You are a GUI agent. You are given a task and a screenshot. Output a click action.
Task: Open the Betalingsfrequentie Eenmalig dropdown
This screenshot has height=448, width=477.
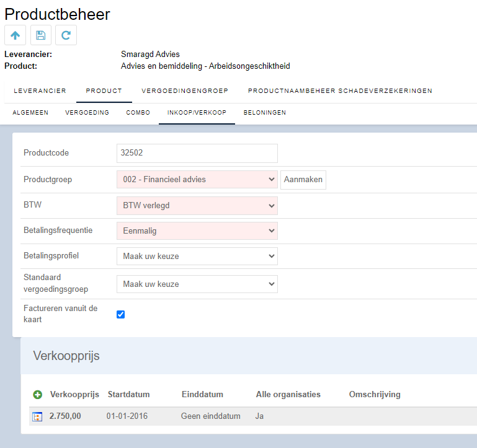(x=197, y=231)
